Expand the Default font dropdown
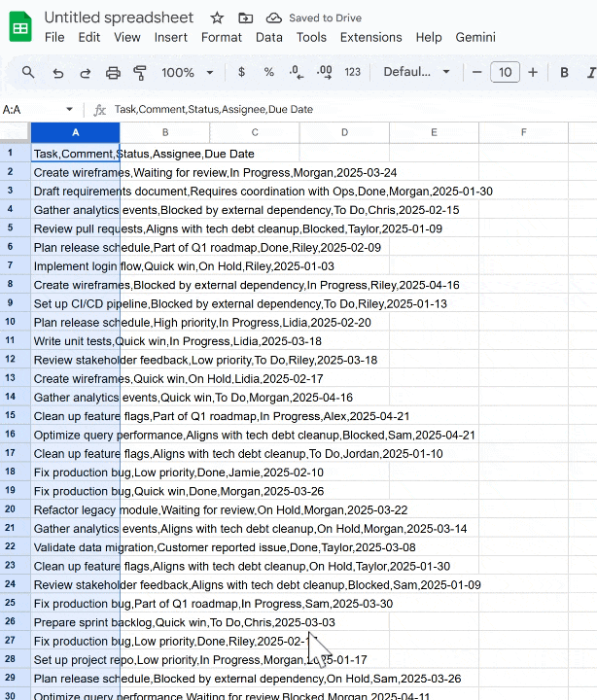This screenshot has height=700, width=597. [x=416, y=73]
